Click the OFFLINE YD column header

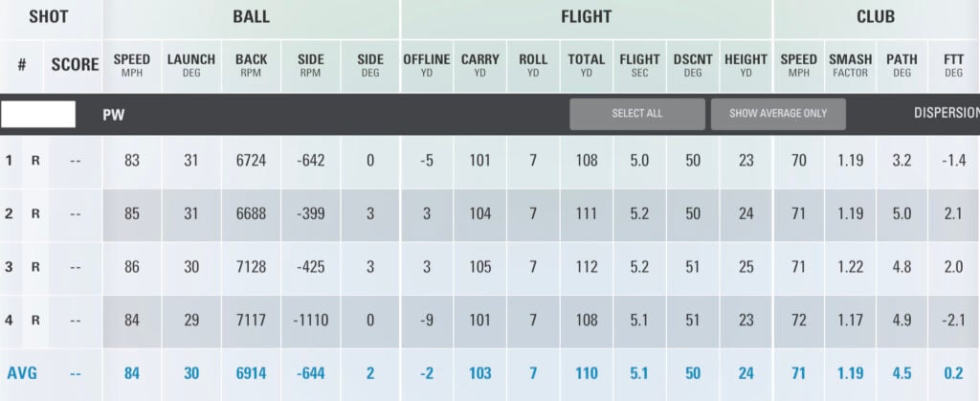(426, 64)
